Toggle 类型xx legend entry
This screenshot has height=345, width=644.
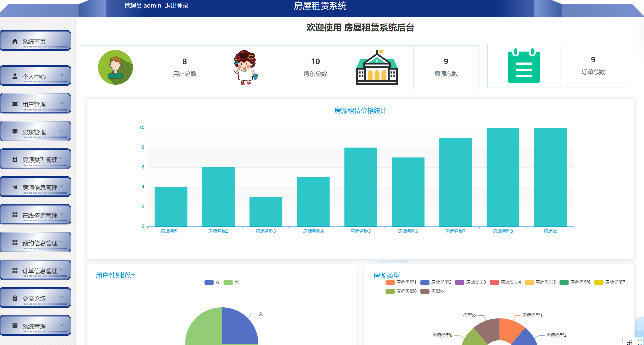coord(433,291)
